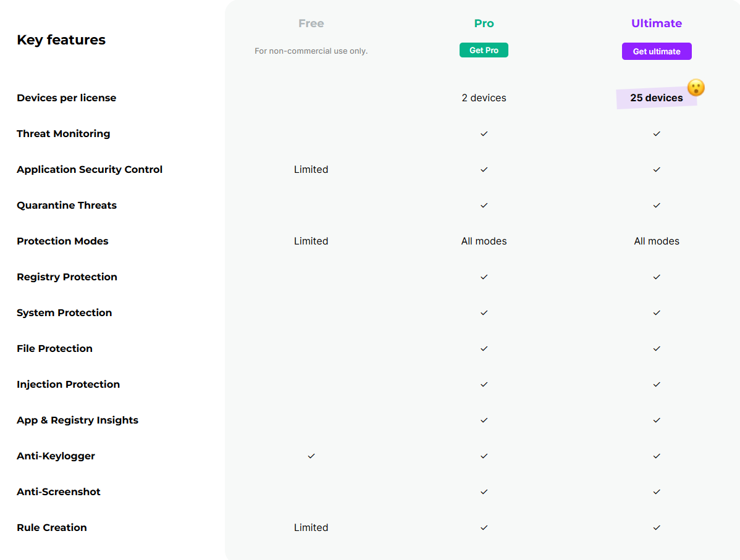Click Quarantine Threats checkmark under Ultimate
Viewport: 740px width, 560px height.
tap(656, 205)
